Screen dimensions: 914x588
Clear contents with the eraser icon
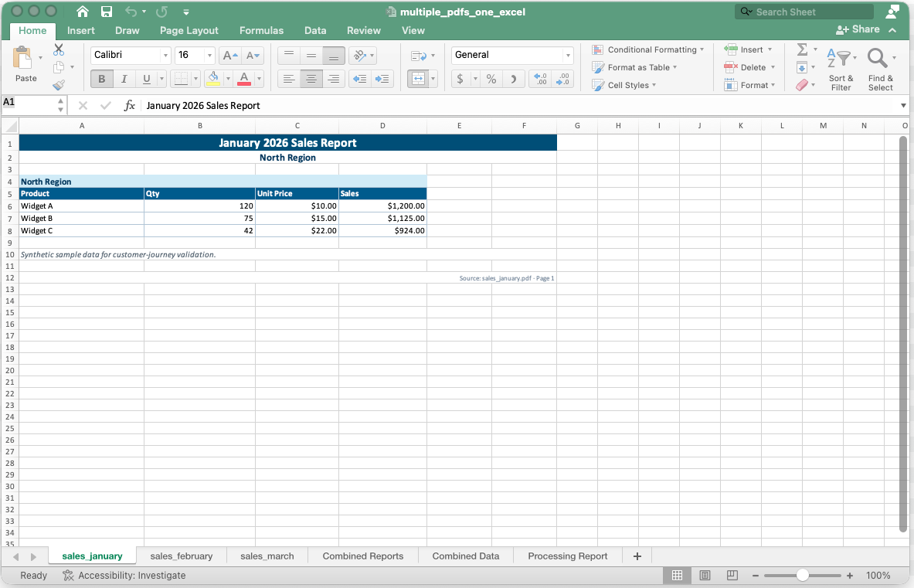pos(803,85)
